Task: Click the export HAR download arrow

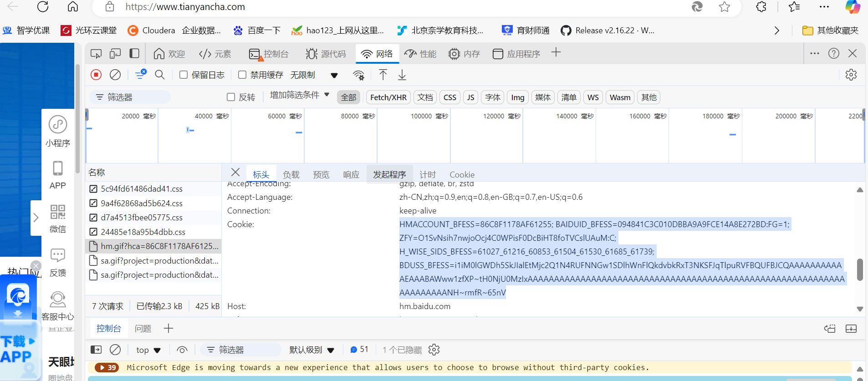Action: [402, 75]
